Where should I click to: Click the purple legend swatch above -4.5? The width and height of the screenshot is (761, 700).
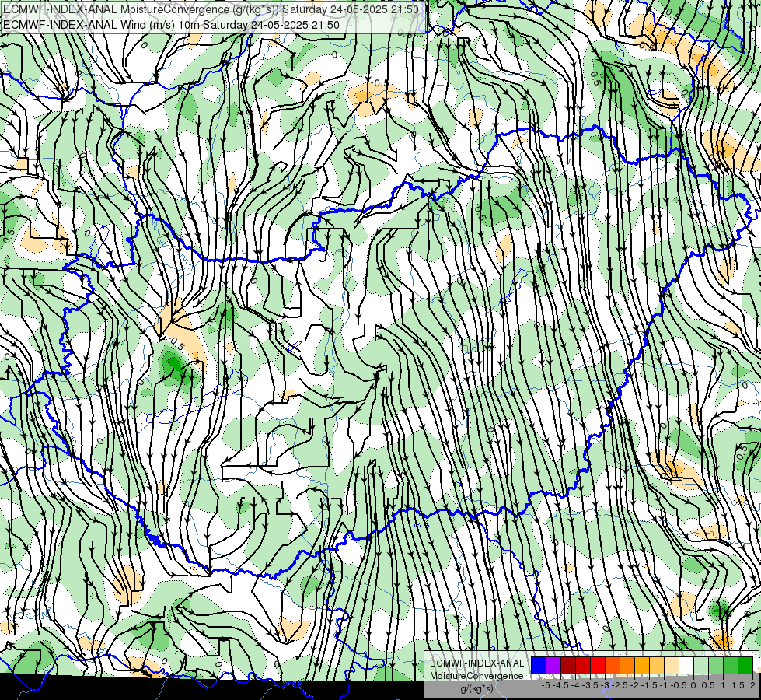(x=553, y=665)
